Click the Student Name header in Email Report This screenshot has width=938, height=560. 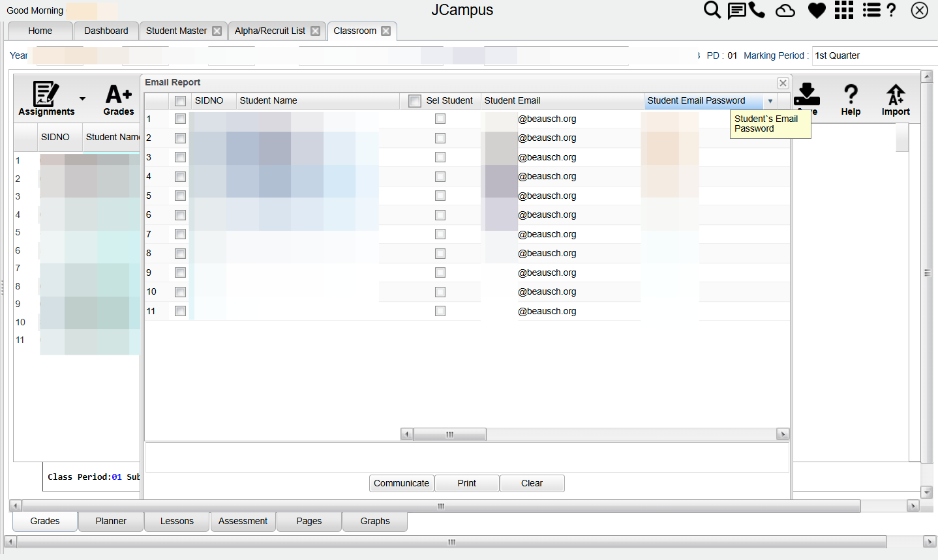318,101
